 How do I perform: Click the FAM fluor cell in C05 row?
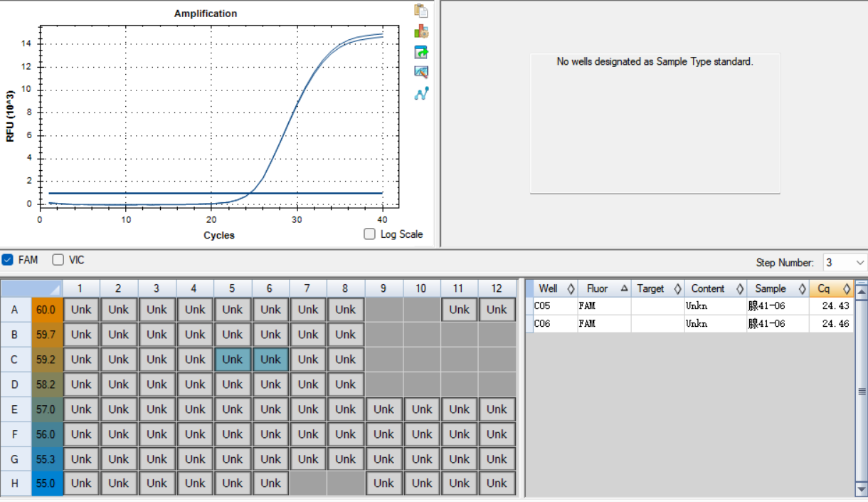point(604,305)
